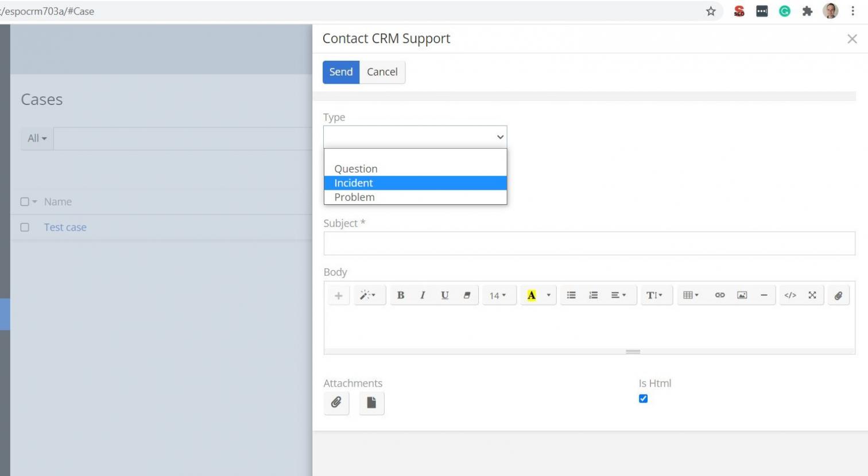Image resolution: width=868 pixels, height=476 pixels.
Task: Click into the Subject input field
Action: 589,244
